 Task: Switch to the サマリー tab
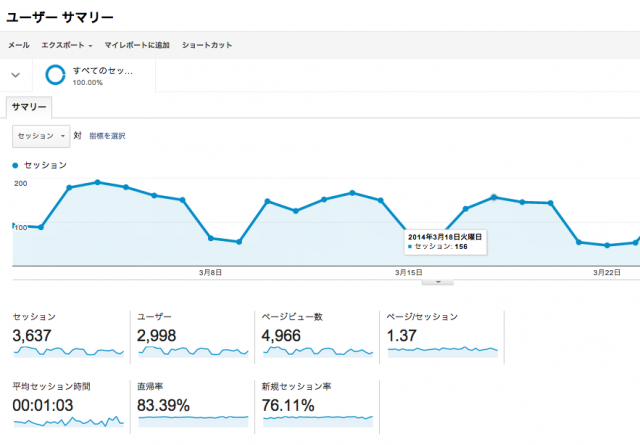pos(29,107)
